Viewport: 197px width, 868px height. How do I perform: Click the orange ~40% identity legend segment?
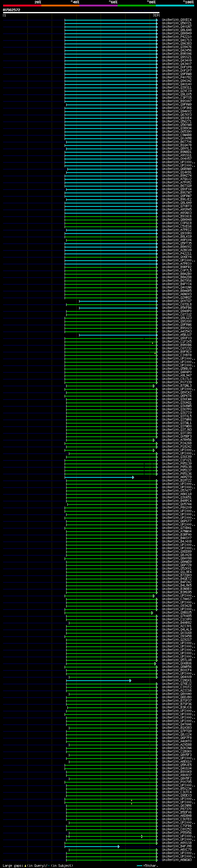click(60, 6)
